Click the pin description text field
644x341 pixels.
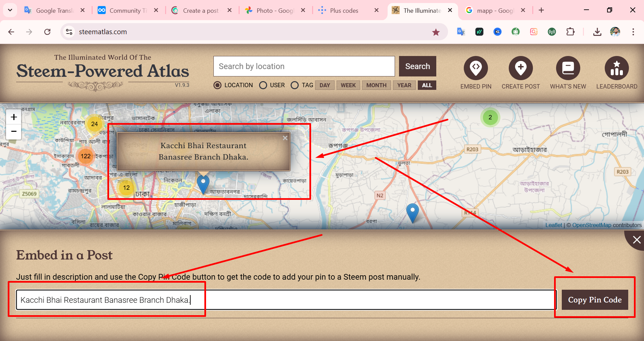(286, 300)
